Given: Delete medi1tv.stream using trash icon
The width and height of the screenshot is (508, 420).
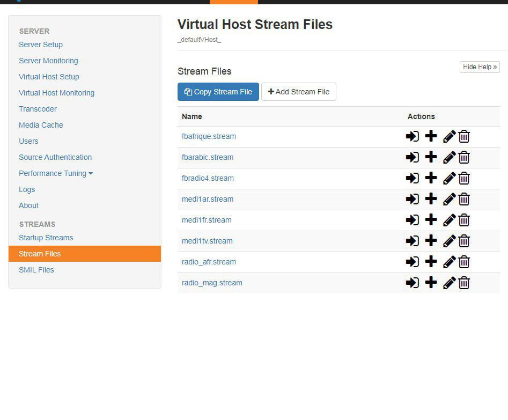Looking at the screenshot, I should tap(464, 241).
